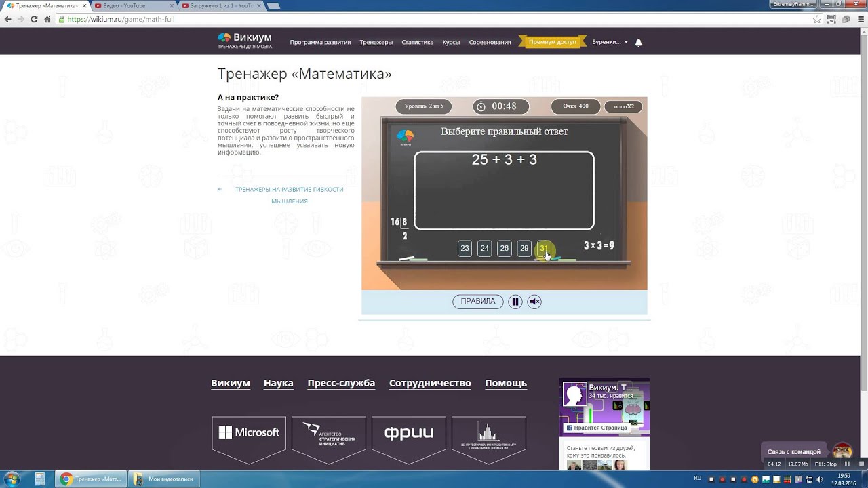
Task: Open Статистика menu item
Action: pyautogui.click(x=418, y=42)
